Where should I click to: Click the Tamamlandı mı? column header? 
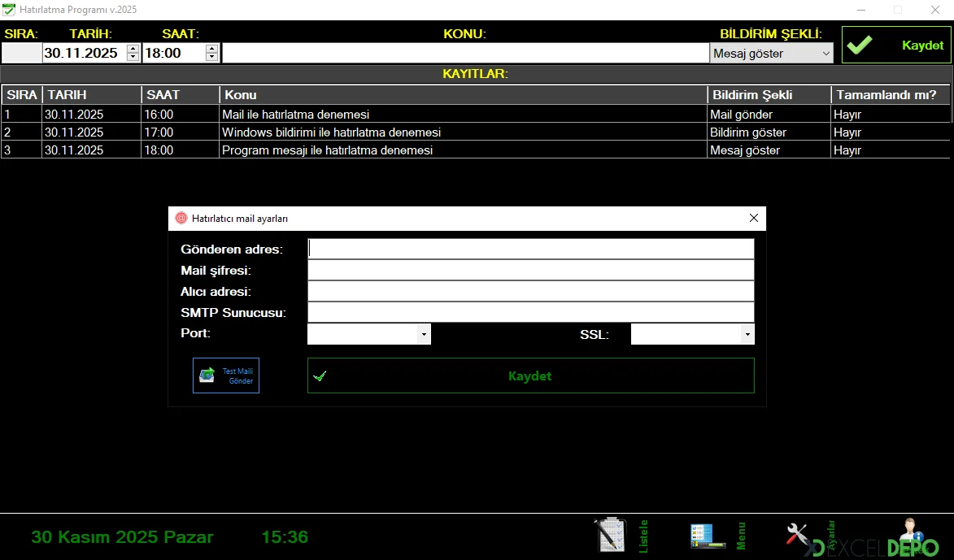point(891,95)
